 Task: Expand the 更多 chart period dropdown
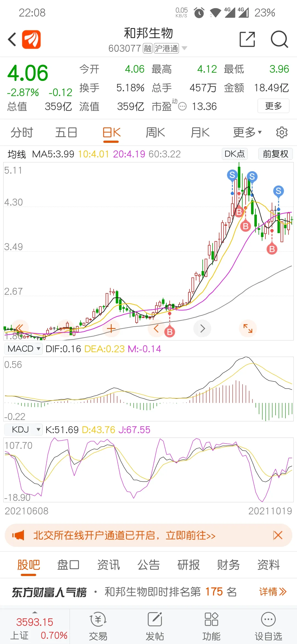[x=247, y=132]
